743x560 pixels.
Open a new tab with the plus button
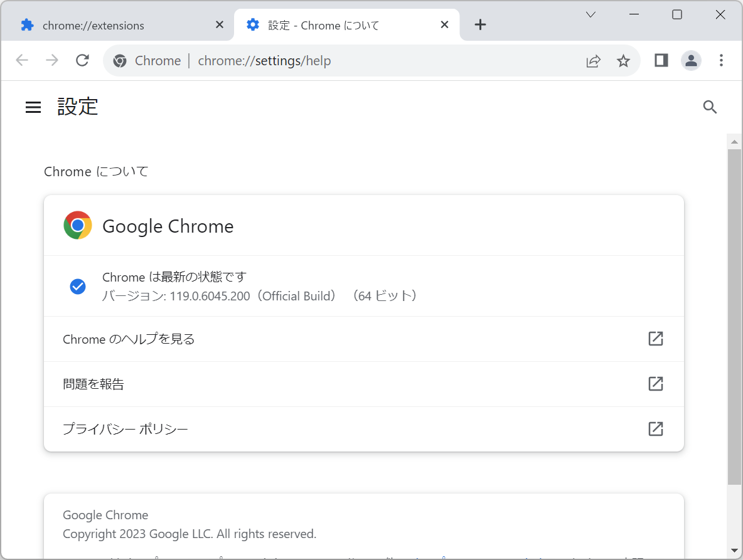tap(480, 24)
